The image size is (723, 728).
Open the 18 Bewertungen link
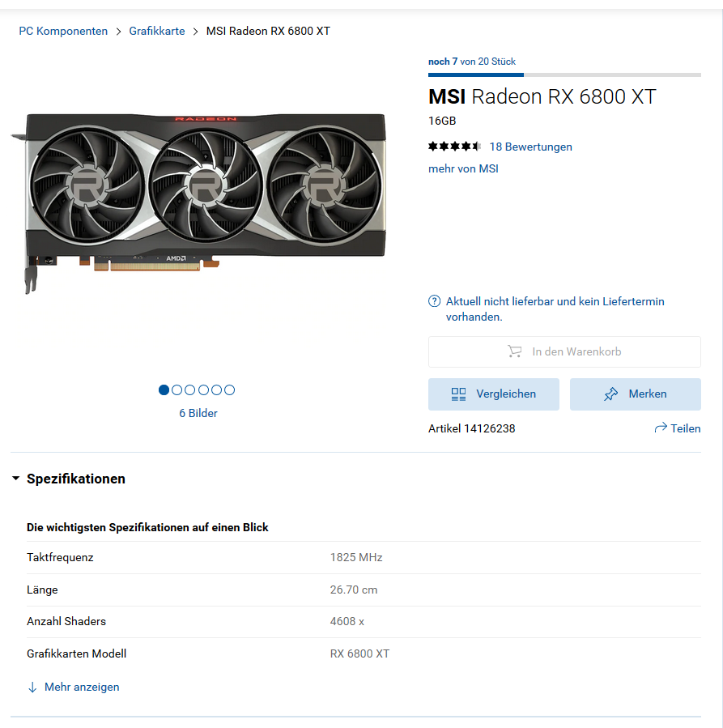(x=531, y=147)
